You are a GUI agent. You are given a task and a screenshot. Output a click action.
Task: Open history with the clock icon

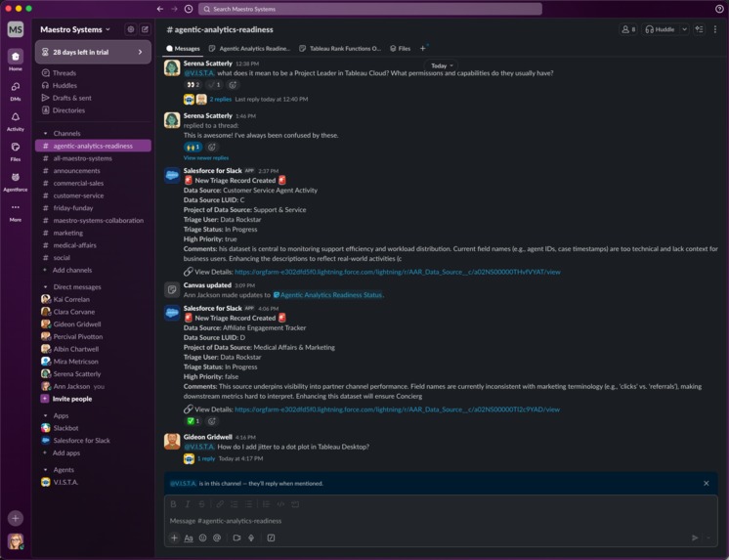[x=189, y=9]
